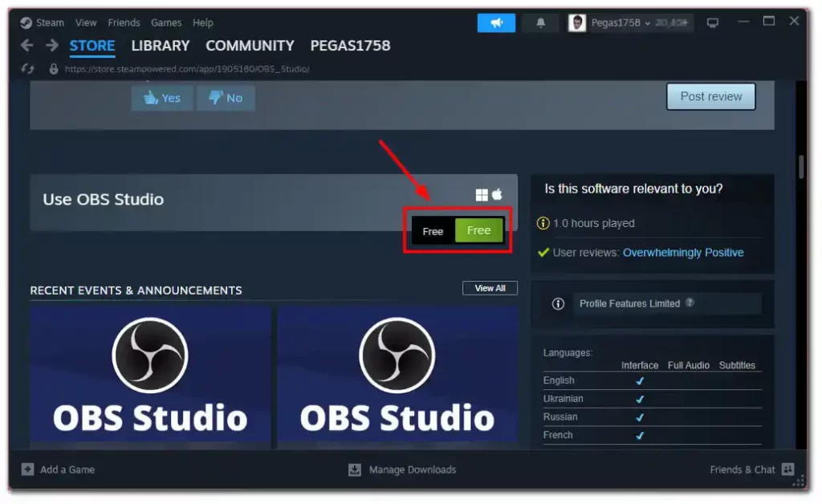Click the RECENT EVENTS & ANNOUNCEMENTS heading
This screenshot has height=504, width=822.
(x=136, y=291)
